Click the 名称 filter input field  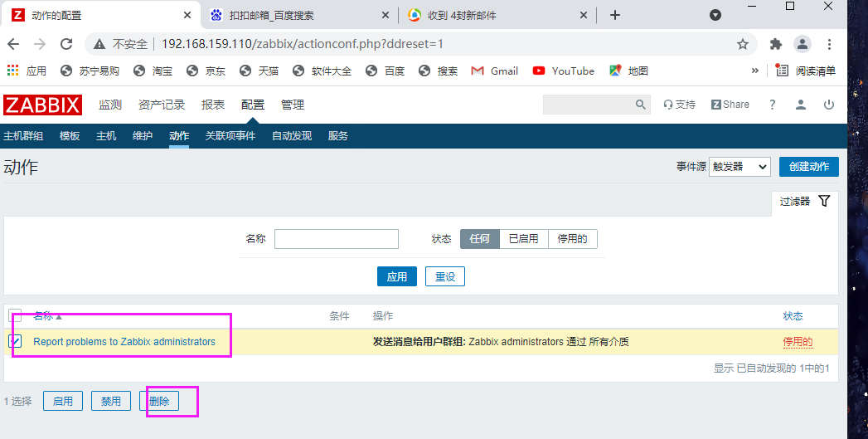tap(337, 239)
